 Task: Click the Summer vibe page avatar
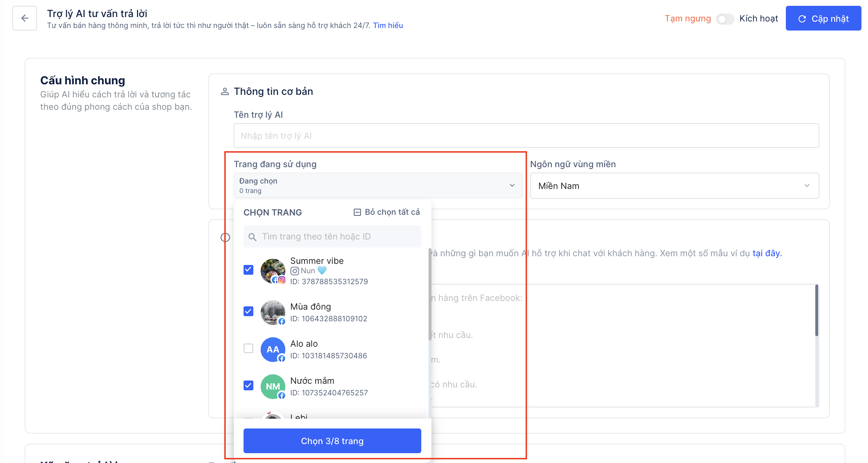click(273, 271)
